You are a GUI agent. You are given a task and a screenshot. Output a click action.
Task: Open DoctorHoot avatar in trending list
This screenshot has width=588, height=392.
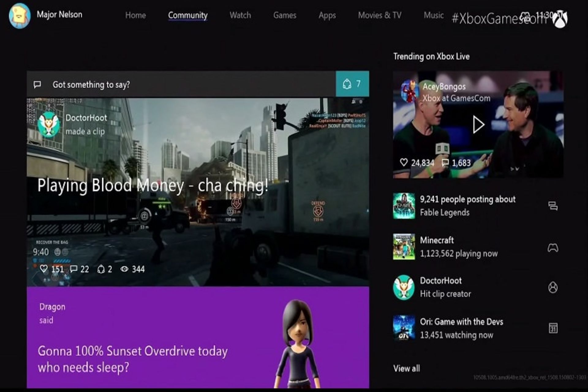(404, 287)
